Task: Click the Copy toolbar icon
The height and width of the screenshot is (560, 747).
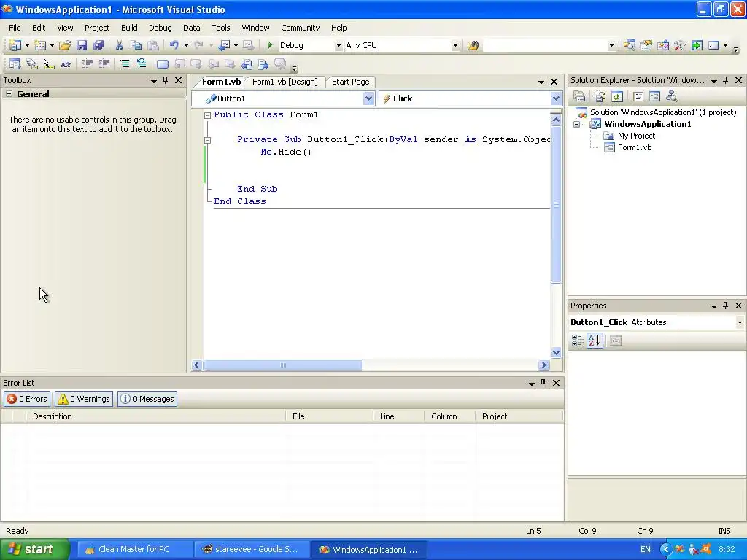Action: (x=136, y=45)
